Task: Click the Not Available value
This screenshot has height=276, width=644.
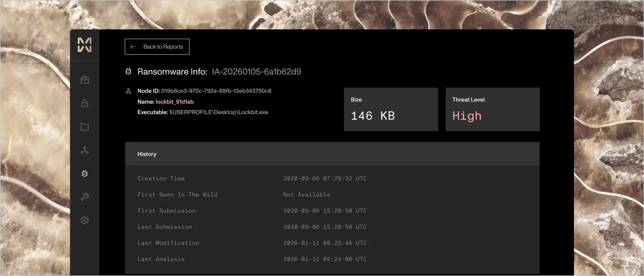Action: 307,195
